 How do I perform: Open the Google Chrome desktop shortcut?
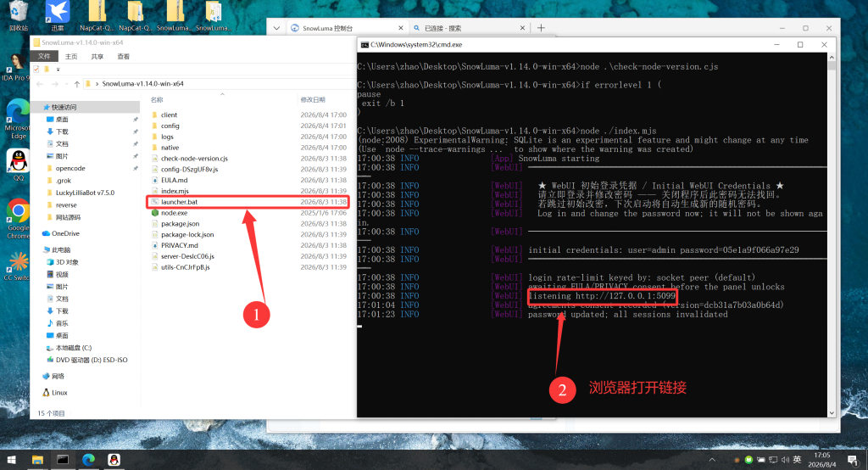click(x=19, y=219)
